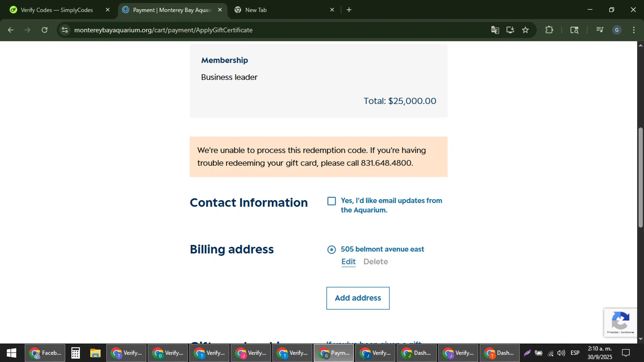Open the battery status tray icon
The image size is (644, 362).
[x=538, y=353]
